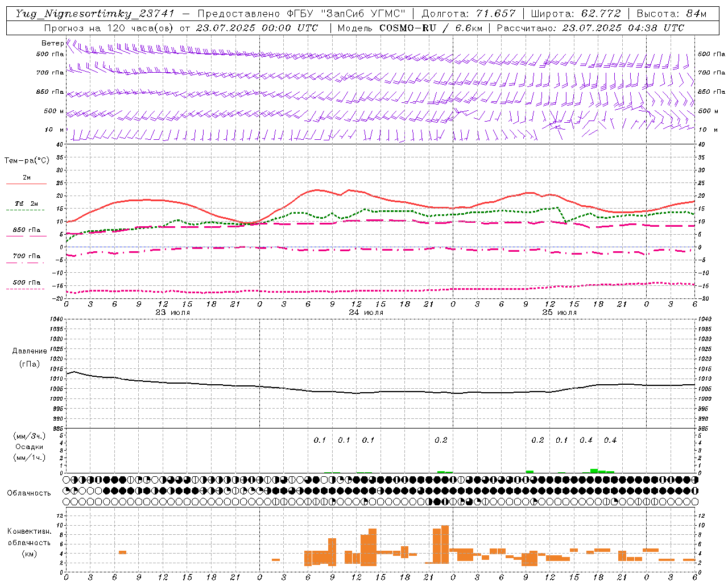Image resolution: width=728 pixels, height=582 pixels.
Task: Click the (гПа) unit under Давление
Action: [30, 364]
